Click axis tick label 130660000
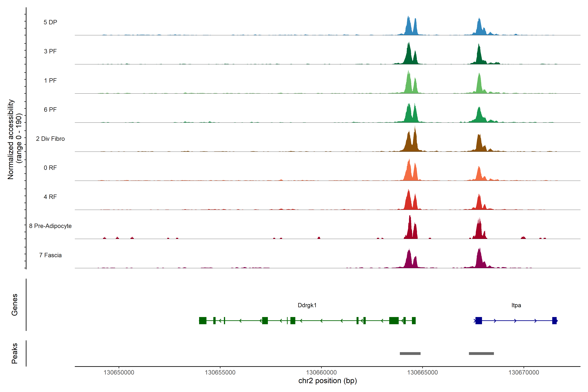This screenshot has width=588, height=392. (x=321, y=373)
